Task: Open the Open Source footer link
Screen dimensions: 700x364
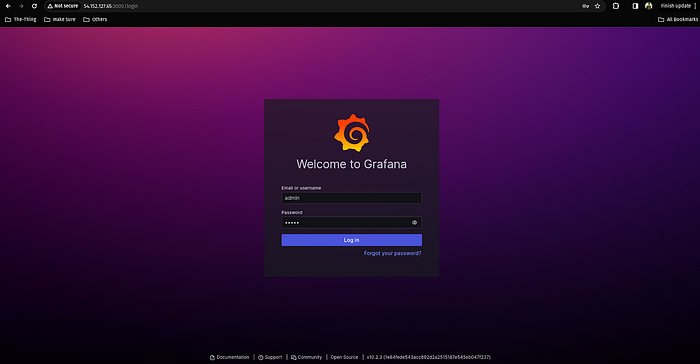Action: click(344, 357)
